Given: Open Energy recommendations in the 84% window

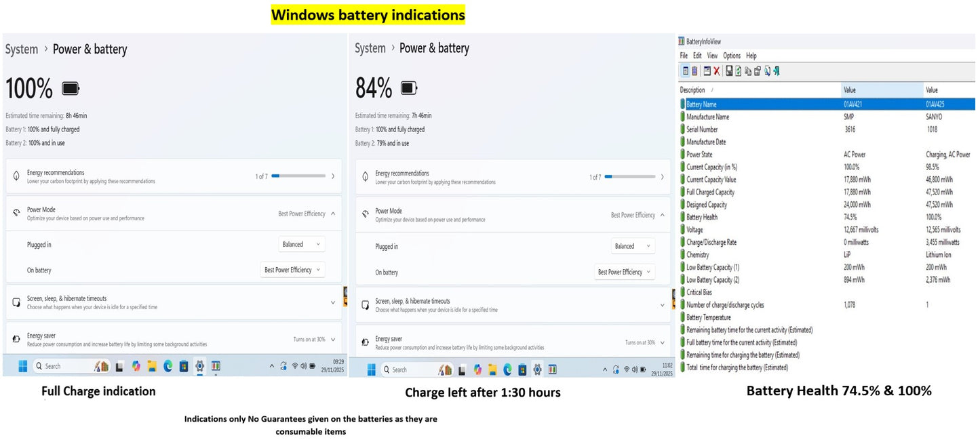Looking at the screenshot, I should 661,177.
